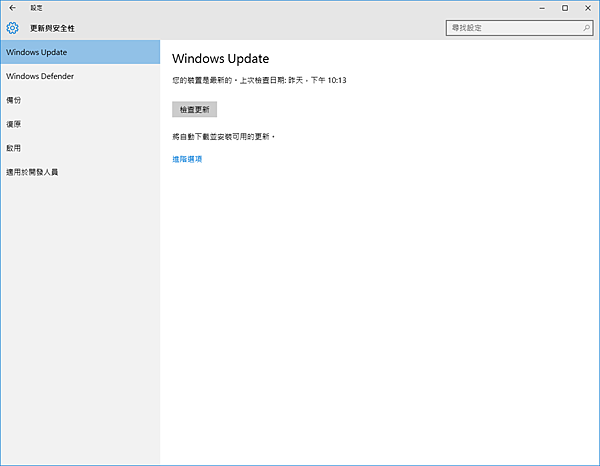Open Windows Defender section
The height and width of the screenshot is (466, 600).
80,76
